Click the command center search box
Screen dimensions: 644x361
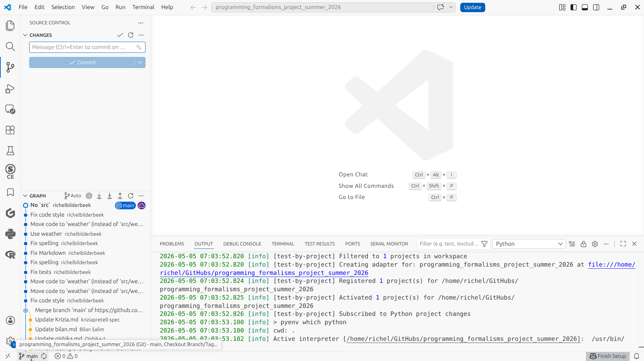(322, 7)
